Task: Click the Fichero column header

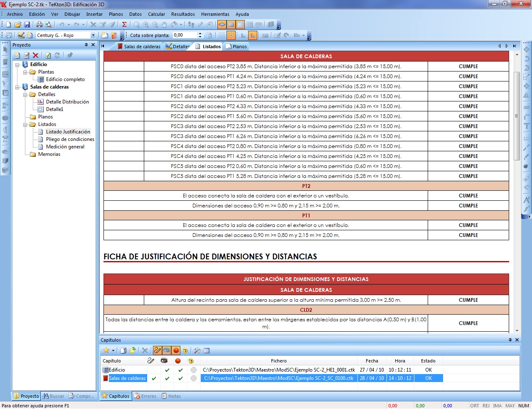Action: (279, 361)
